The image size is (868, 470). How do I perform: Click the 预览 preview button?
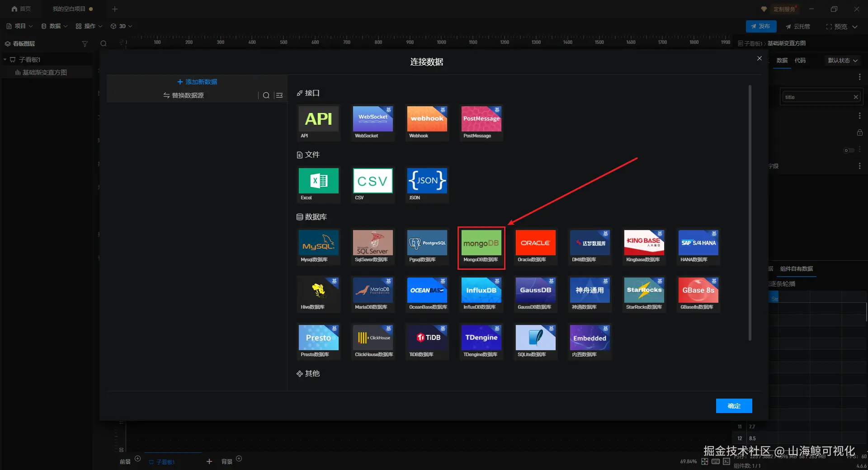837,26
